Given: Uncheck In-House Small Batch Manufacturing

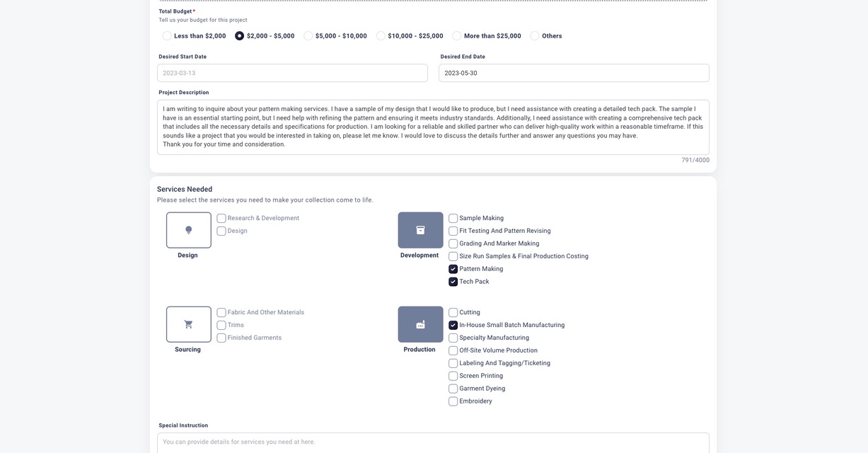Looking at the screenshot, I should [453, 326].
